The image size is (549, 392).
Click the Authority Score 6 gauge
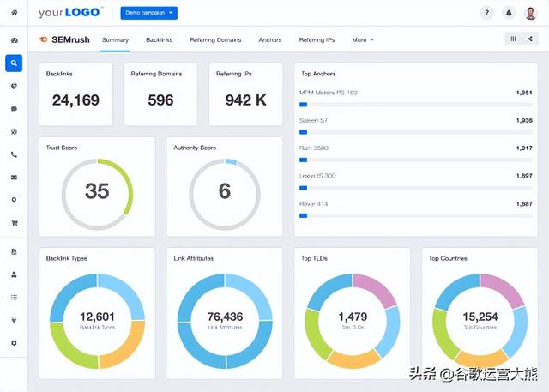click(x=225, y=194)
